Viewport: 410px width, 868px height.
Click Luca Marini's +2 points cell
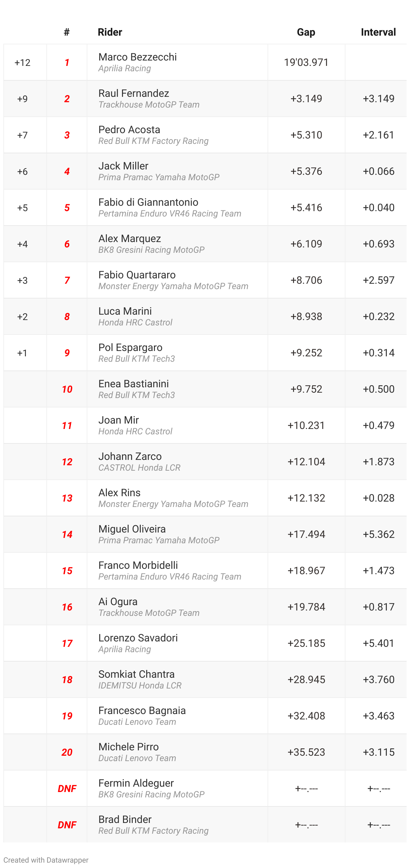(x=23, y=316)
